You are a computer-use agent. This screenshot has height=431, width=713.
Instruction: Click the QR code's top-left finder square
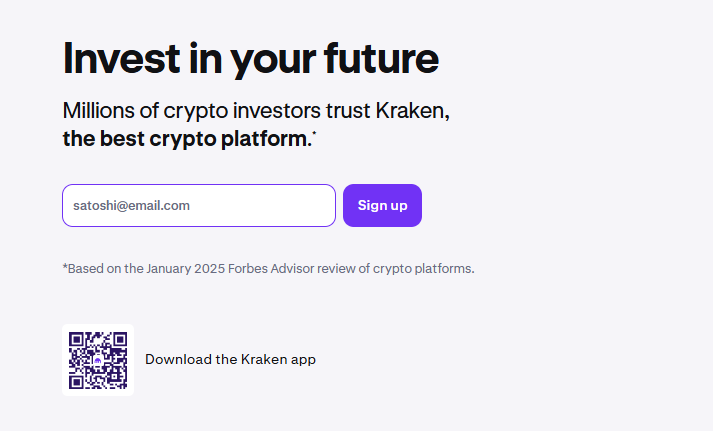pyautogui.click(x=77, y=340)
